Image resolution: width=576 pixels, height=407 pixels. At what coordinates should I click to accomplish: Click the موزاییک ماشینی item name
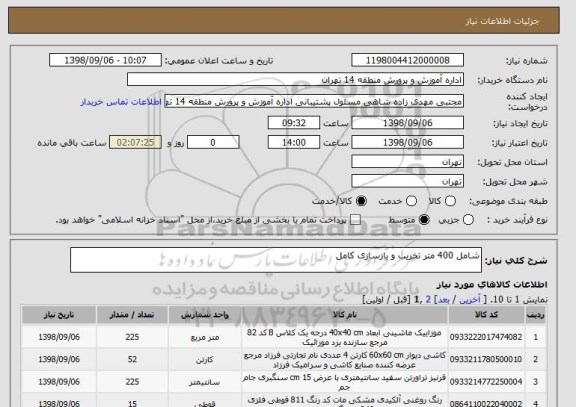(x=345, y=337)
